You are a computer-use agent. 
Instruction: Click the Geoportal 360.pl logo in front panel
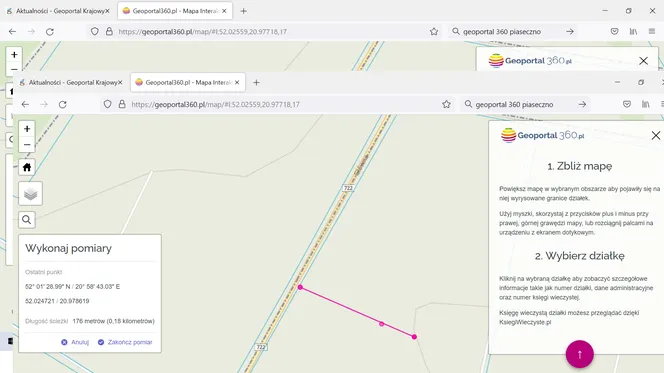tap(542, 135)
